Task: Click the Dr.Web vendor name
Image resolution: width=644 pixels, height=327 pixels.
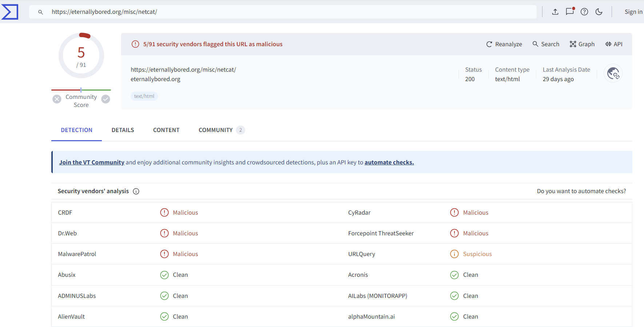Action: click(x=67, y=233)
